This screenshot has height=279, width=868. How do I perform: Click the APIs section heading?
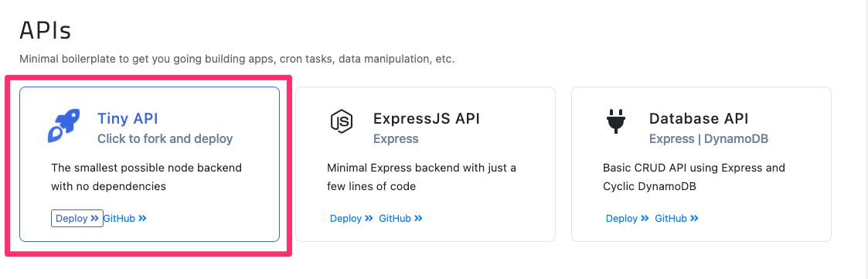point(46,30)
